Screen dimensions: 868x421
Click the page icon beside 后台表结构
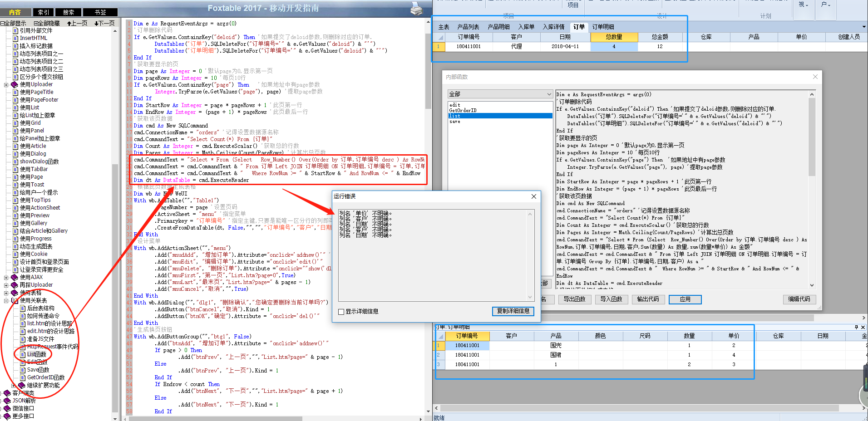[23, 308]
